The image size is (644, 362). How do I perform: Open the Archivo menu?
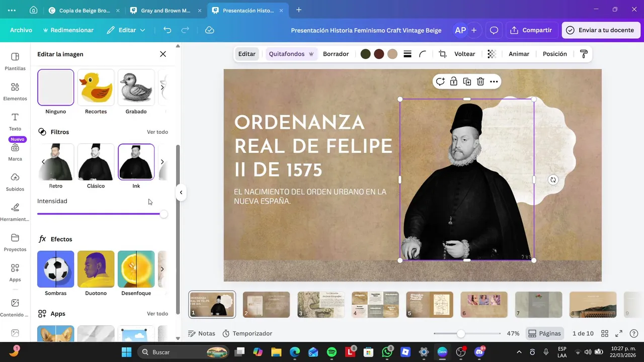click(x=21, y=30)
